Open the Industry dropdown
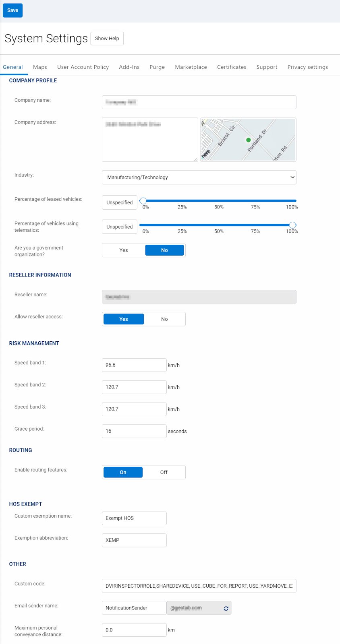The width and height of the screenshot is (340, 644). (199, 178)
